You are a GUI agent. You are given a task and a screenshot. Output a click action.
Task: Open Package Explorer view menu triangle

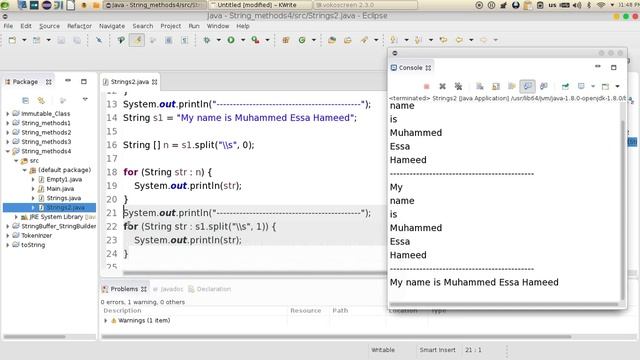[x=85, y=100]
